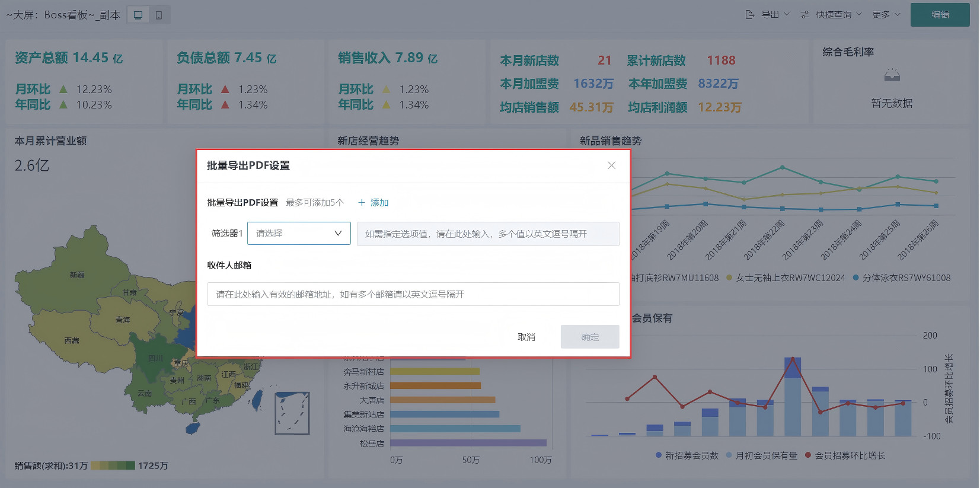
Task: Open the 筛选器1 dropdown
Action: pos(299,234)
